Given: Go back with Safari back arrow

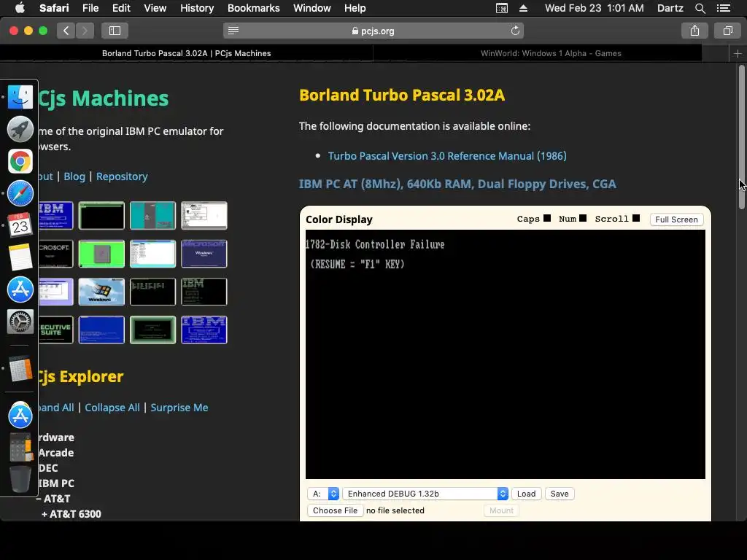Looking at the screenshot, I should click(x=66, y=31).
